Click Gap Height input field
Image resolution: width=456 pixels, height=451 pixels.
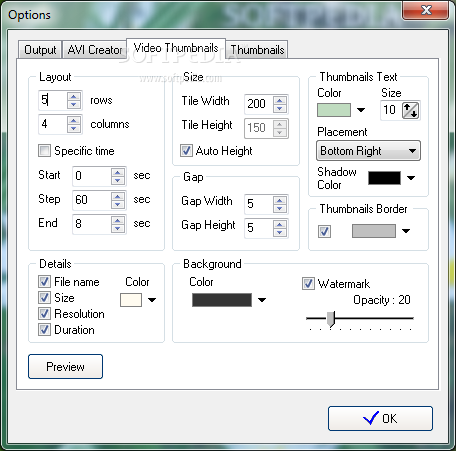[x=259, y=228]
